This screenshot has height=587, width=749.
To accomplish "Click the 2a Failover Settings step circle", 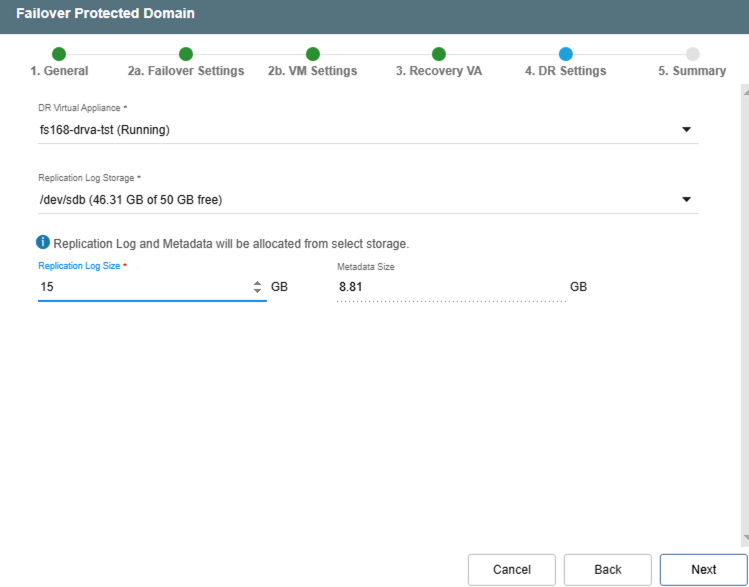I will click(x=186, y=54).
